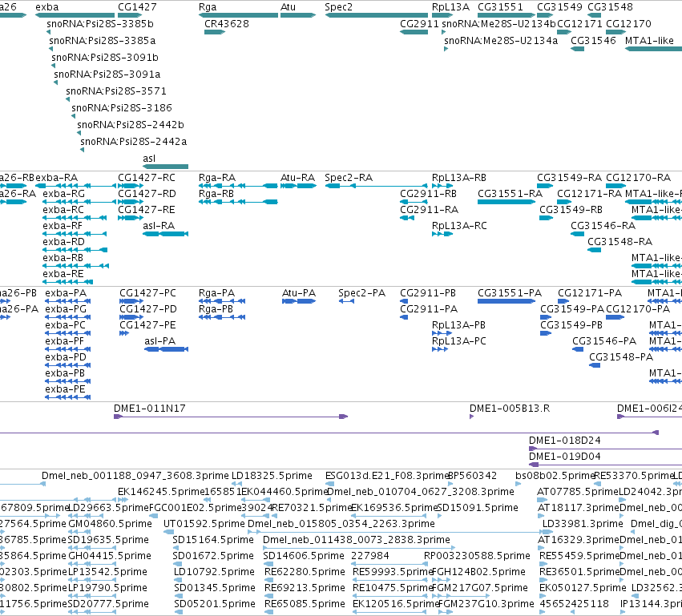This screenshot has height=616, width=682.
Task: Click the CG31548-RA transcript label
Action: tap(619, 242)
